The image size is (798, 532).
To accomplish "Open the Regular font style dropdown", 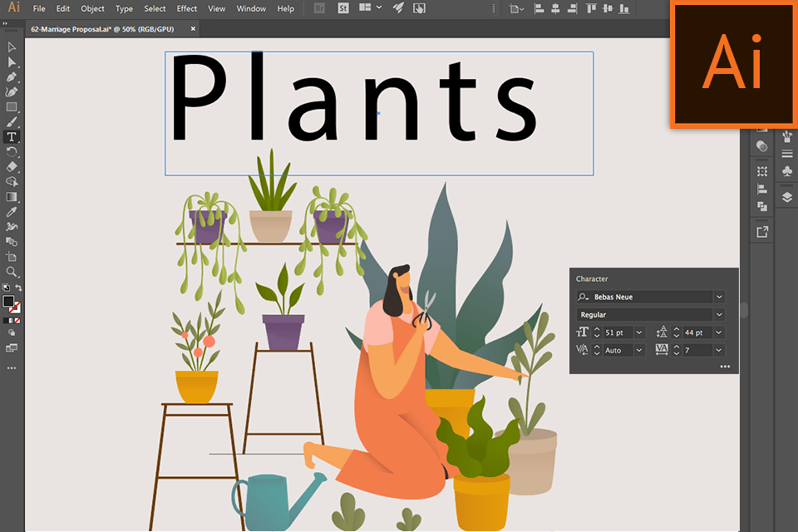I will tap(719, 315).
